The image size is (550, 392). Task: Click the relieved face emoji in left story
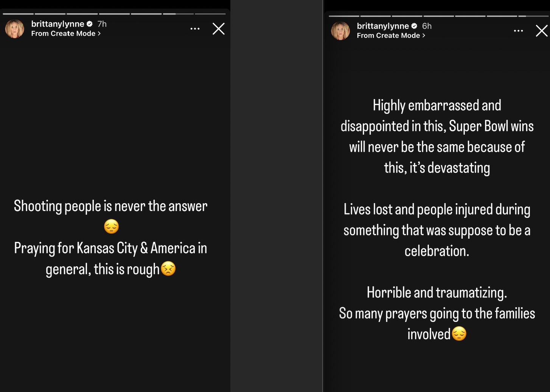(x=111, y=227)
